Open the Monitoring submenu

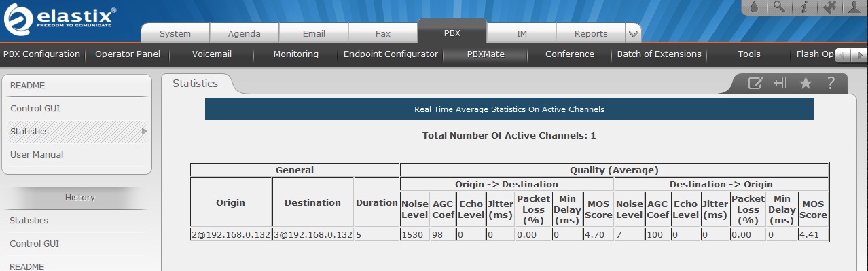coord(295,54)
